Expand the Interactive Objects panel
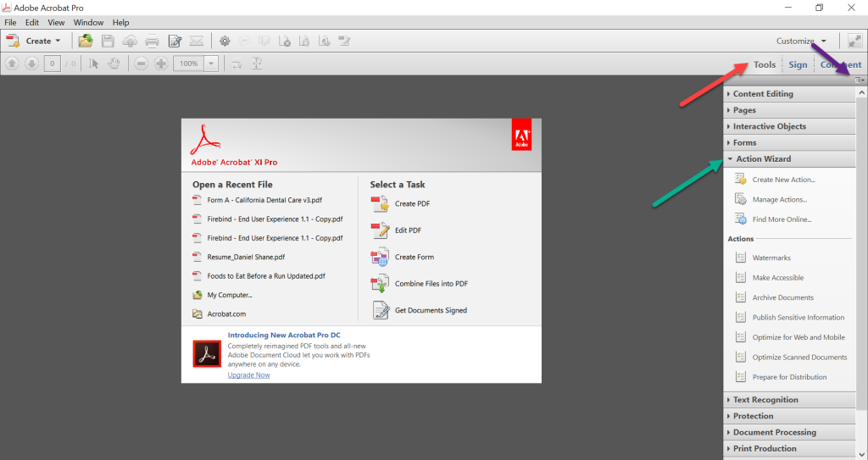This screenshot has width=868, height=460. tap(789, 126)
